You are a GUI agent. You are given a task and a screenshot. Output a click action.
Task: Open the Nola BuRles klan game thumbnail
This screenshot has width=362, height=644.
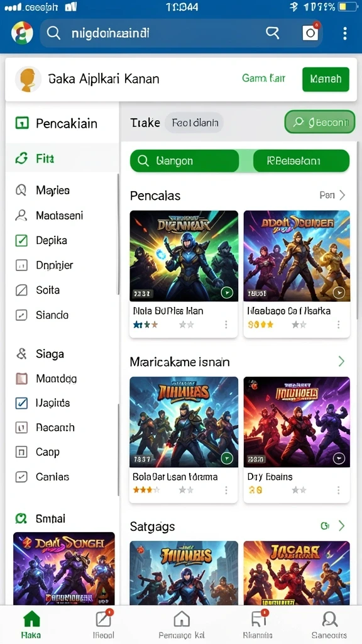tap(184, 256)
